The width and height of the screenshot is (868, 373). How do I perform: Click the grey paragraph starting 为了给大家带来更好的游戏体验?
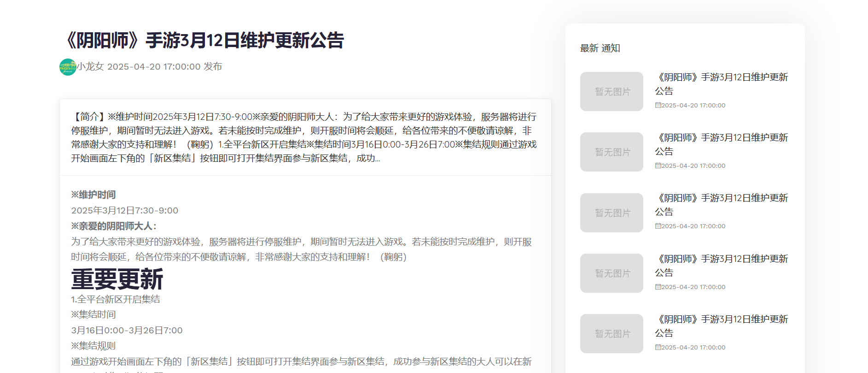(x=302, y=249)
